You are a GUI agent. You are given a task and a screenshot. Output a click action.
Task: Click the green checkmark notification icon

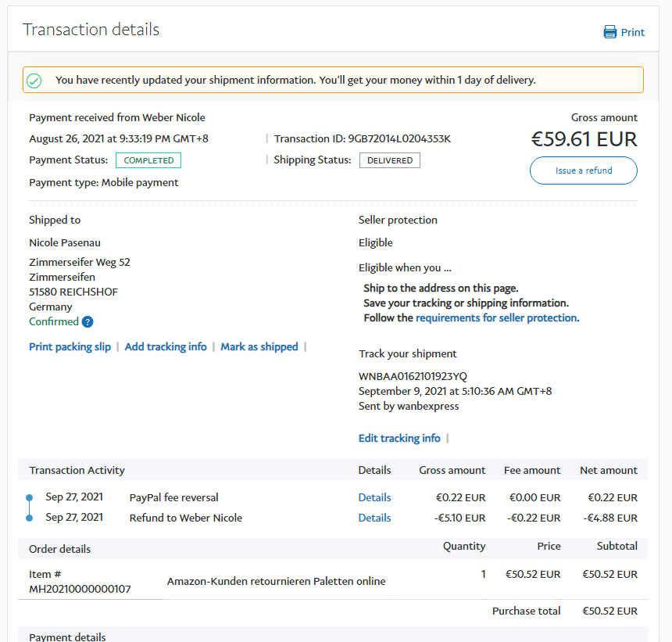pyautogui.click(x=34, y=81)
